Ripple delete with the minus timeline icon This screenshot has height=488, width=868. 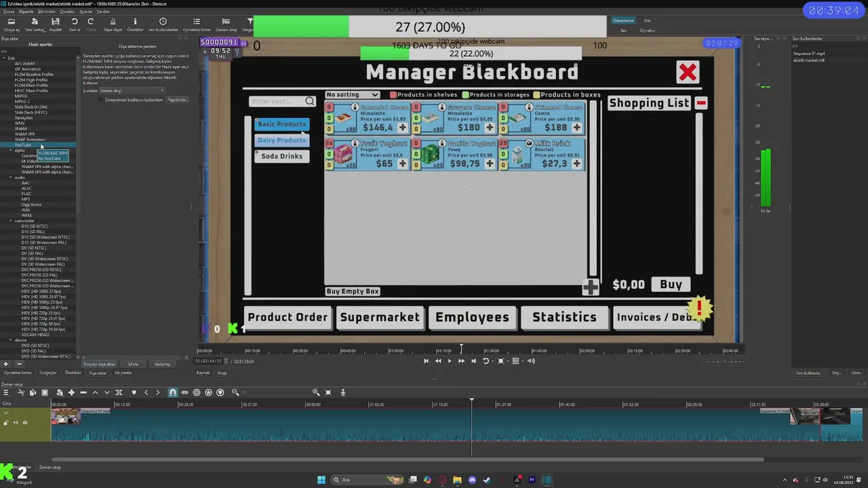(x=83, y=392)
